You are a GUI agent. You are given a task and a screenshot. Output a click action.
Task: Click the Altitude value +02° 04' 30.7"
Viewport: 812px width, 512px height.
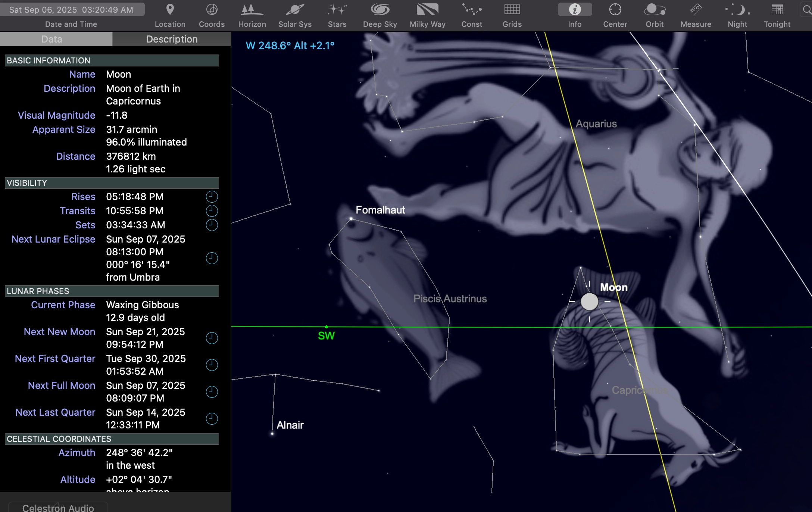[x=139, y=480]
